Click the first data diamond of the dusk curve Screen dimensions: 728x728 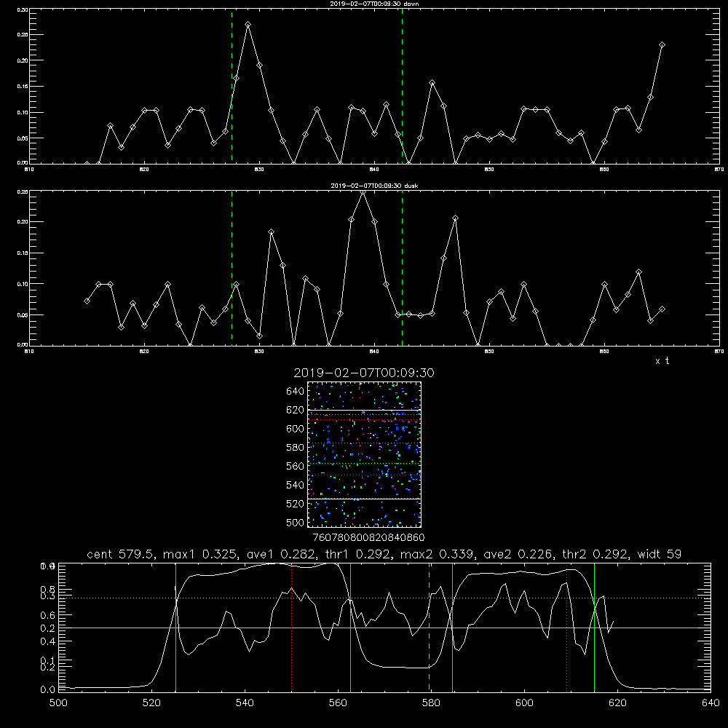[87, 301]
